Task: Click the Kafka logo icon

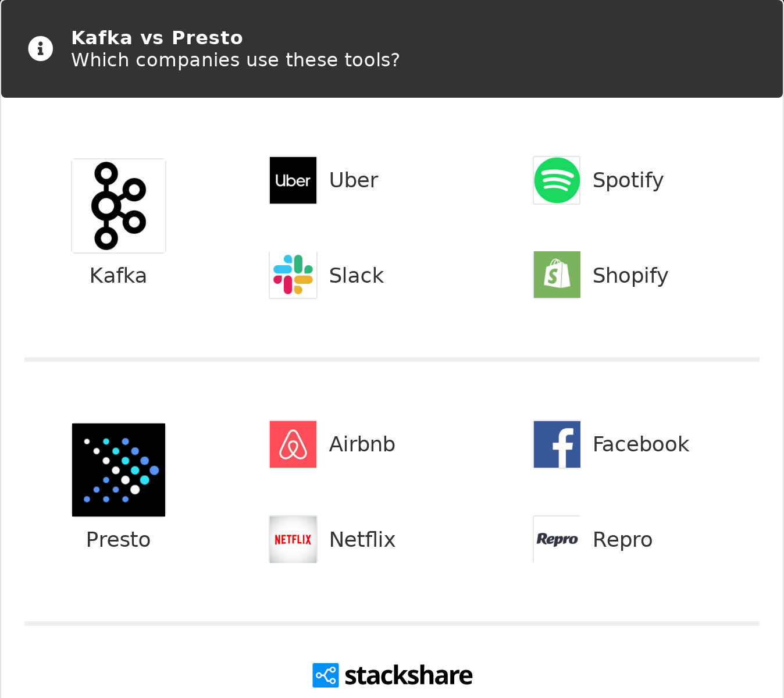Action: (x=119, y=206)
